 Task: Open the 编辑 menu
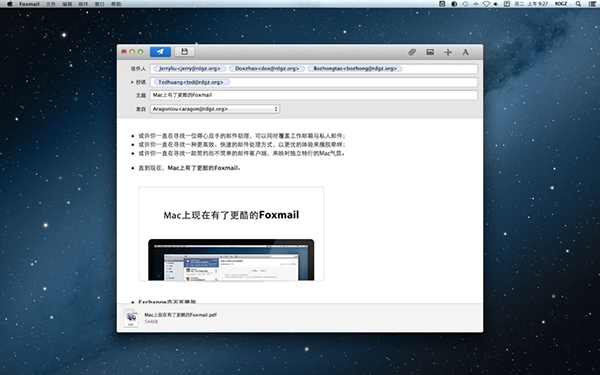[x=67, y=4]
